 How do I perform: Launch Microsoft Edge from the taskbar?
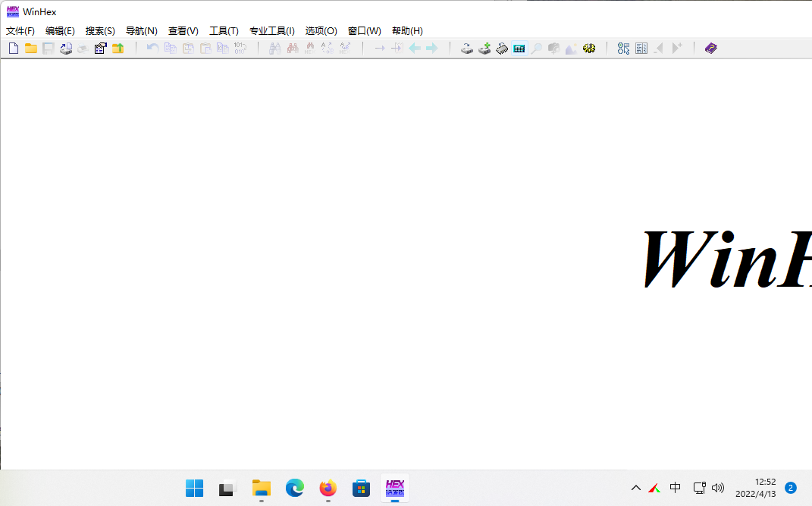coord(295,488)
